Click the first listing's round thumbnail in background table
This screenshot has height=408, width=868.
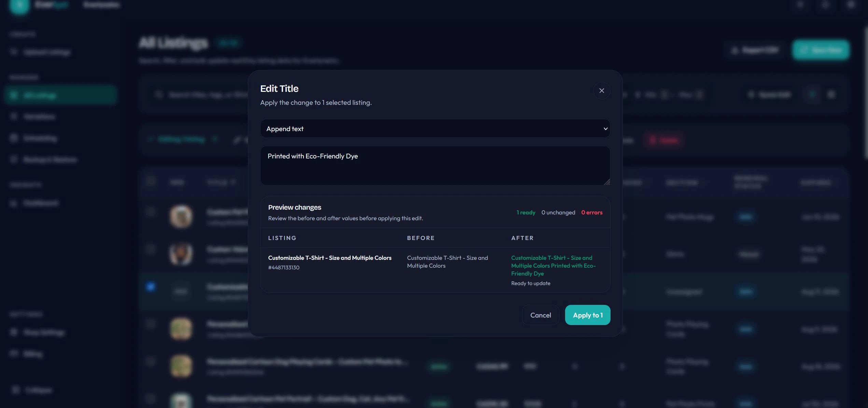point(181,216)
